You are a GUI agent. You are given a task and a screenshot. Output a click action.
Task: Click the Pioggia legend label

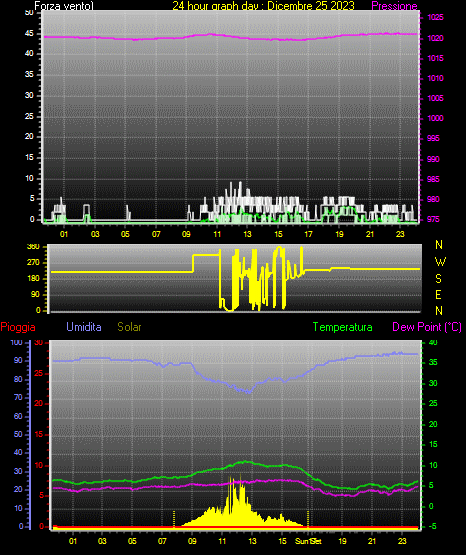[x=18, y=327]
